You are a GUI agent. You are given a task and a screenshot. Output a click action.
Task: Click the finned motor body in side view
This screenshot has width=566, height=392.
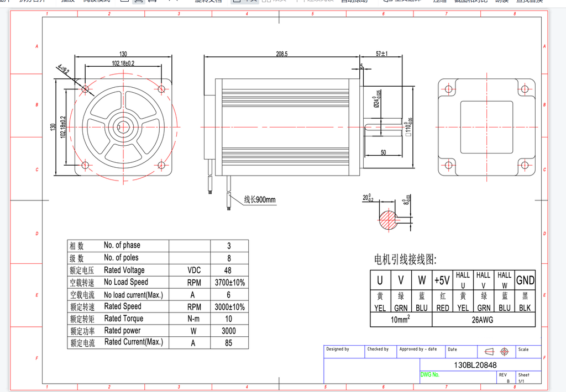pos(285,127)
